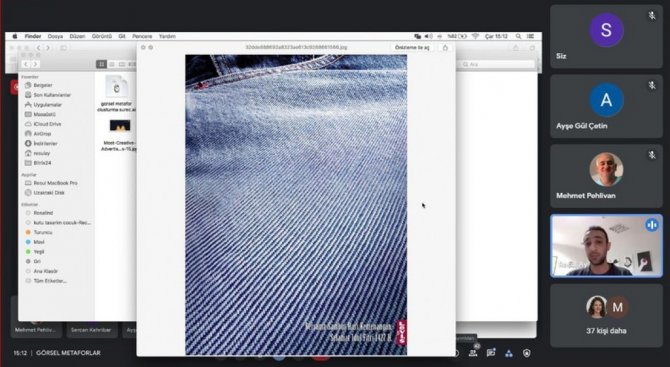Open Tüm Etiketler in sidebar
This screenshot has width=670, height=367.
[46, 281]
